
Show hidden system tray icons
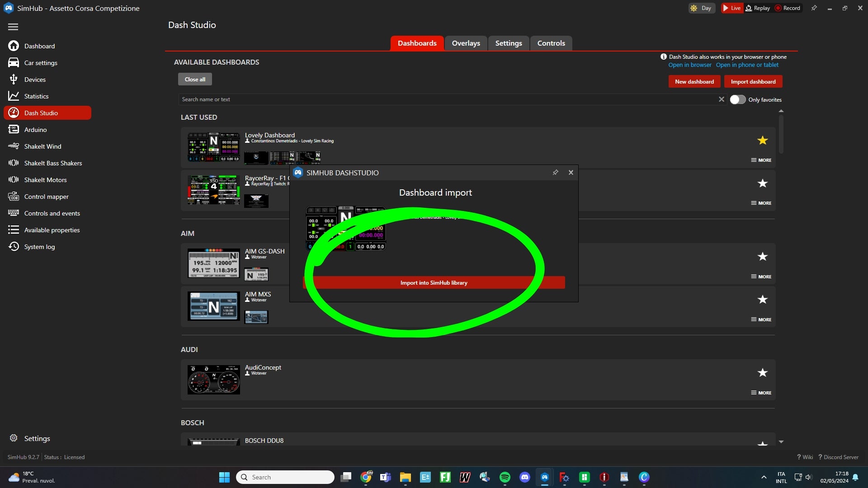click(764, 477)
